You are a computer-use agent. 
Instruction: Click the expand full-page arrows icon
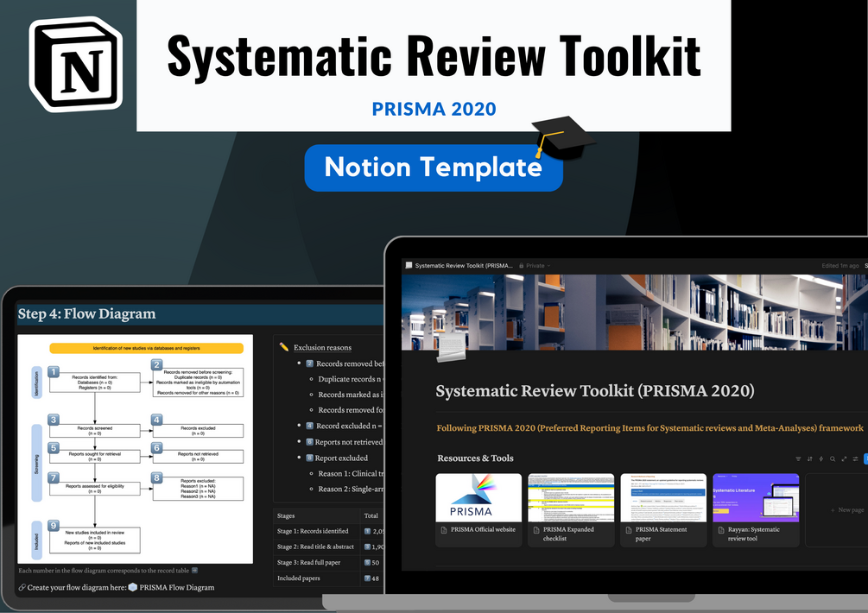click(844, 458)
